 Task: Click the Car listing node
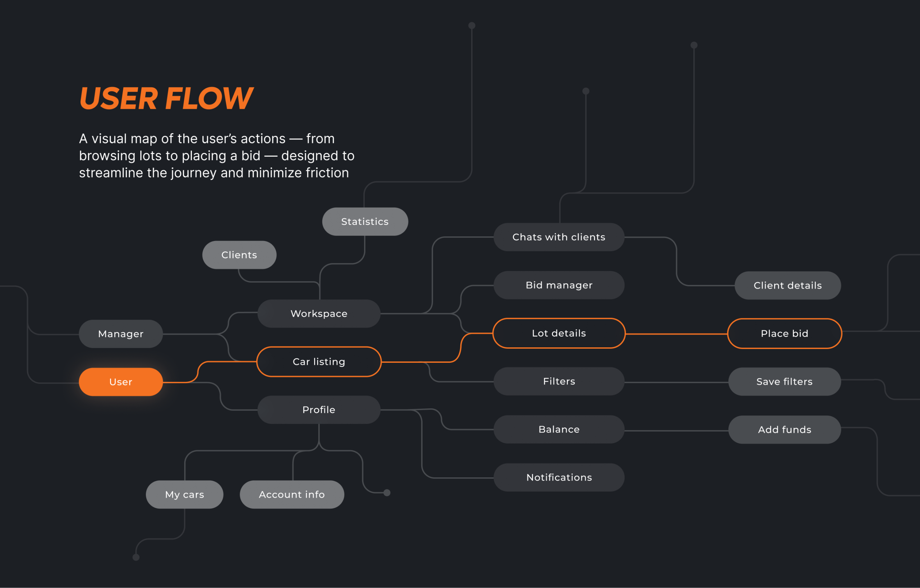click(319, 362)
